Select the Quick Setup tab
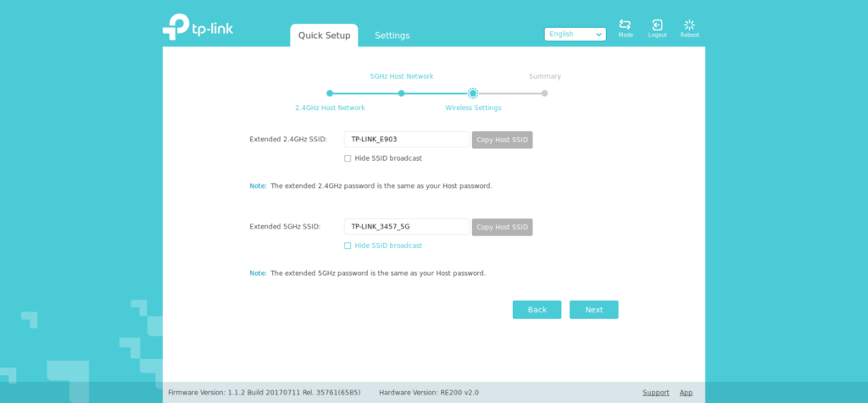 324,36
